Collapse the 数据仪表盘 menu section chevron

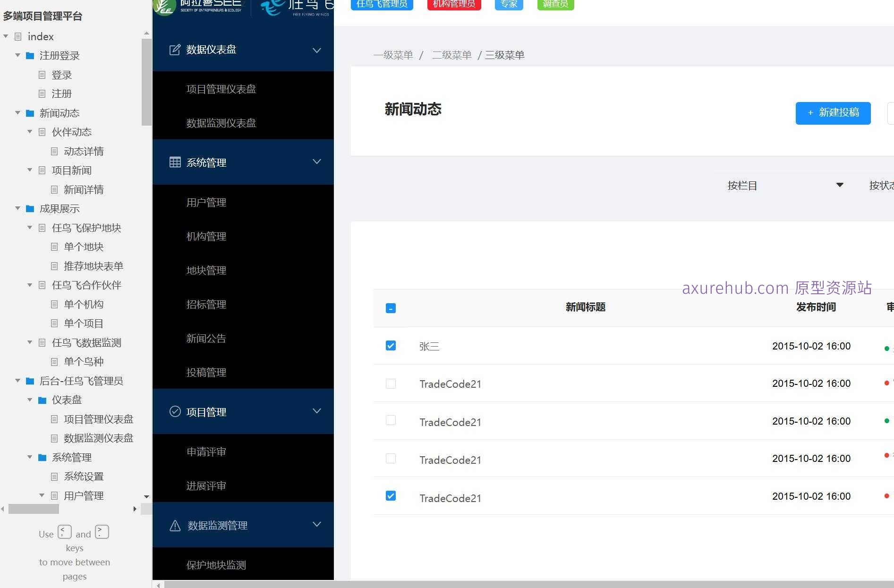pyautogui.click(x=316, y=50)
